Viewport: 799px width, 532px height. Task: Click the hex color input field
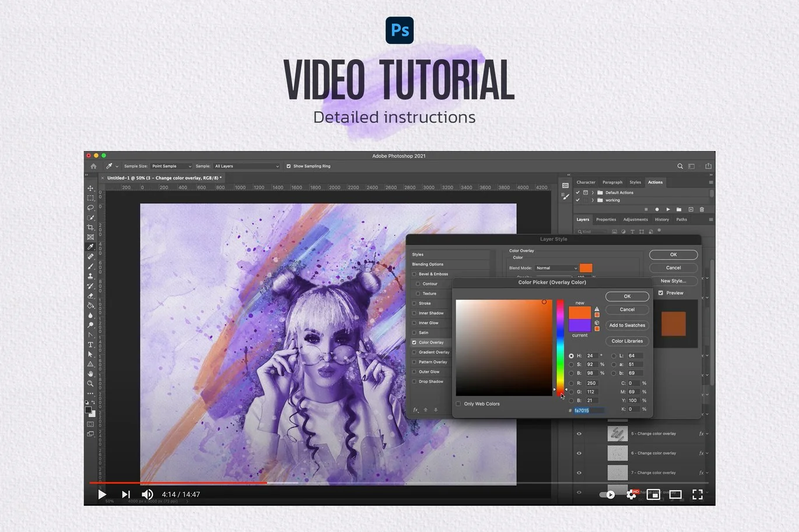[589, 410]
